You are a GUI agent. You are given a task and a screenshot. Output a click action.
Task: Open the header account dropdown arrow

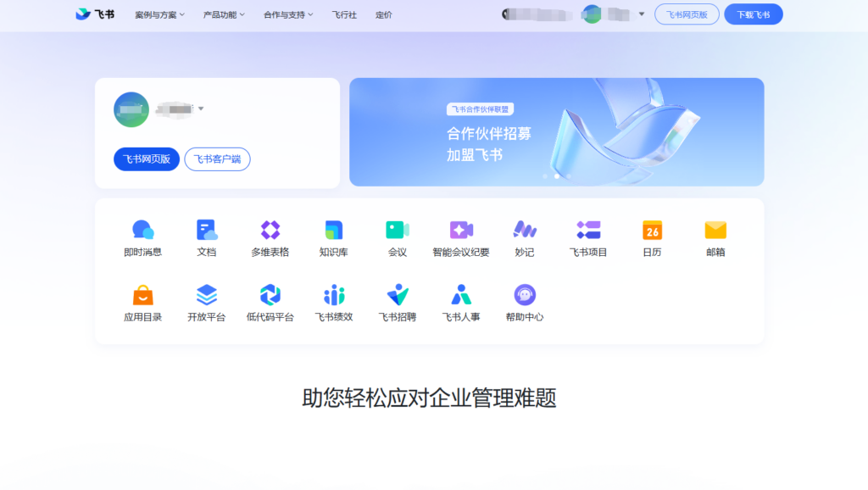pos(642,14)
